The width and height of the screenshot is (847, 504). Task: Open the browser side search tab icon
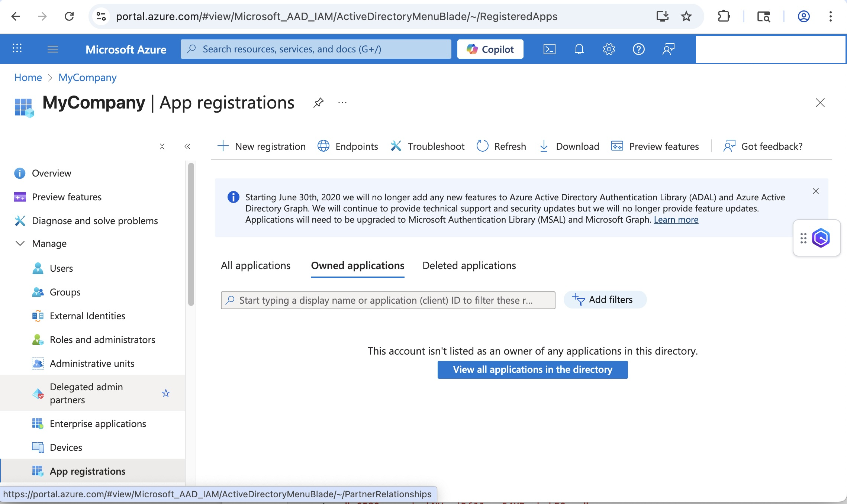763,16
